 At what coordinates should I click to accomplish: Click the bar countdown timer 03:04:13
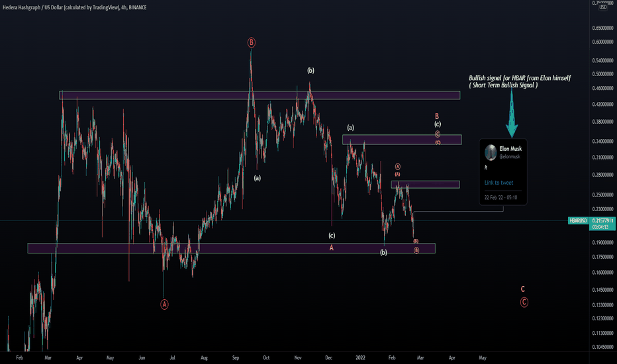pyautogui.click(x=600, y=227)
